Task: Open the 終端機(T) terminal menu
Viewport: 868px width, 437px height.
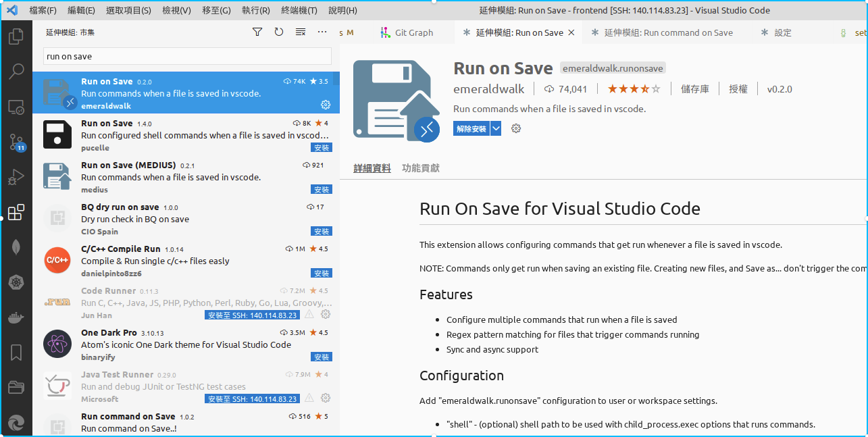Action: (299, 11)
